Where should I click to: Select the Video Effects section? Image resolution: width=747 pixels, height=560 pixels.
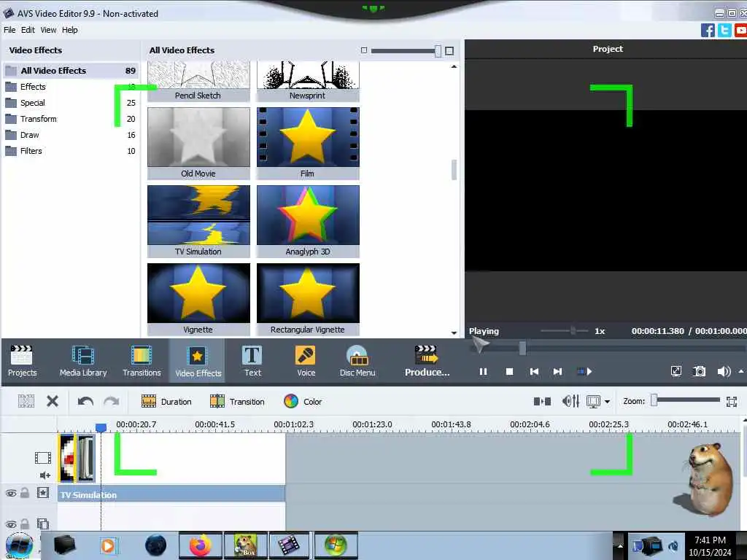coord(198,361)
